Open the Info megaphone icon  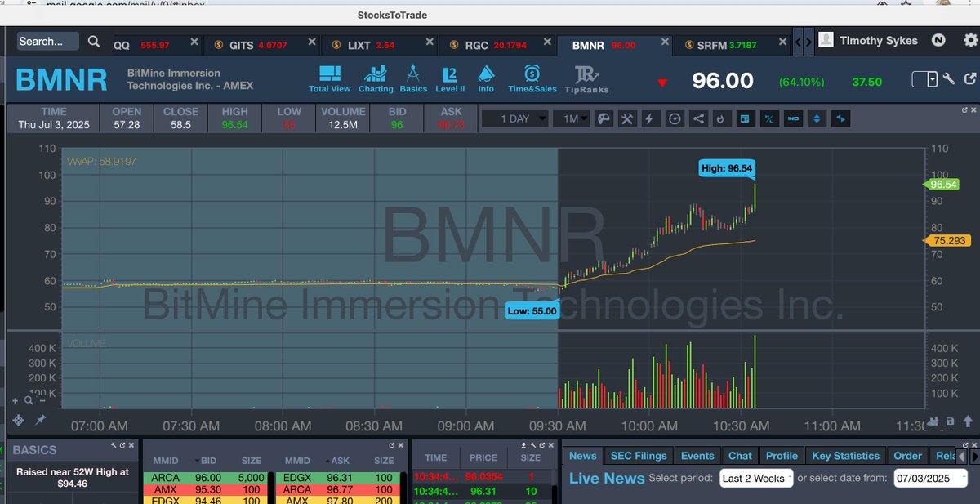486,78
